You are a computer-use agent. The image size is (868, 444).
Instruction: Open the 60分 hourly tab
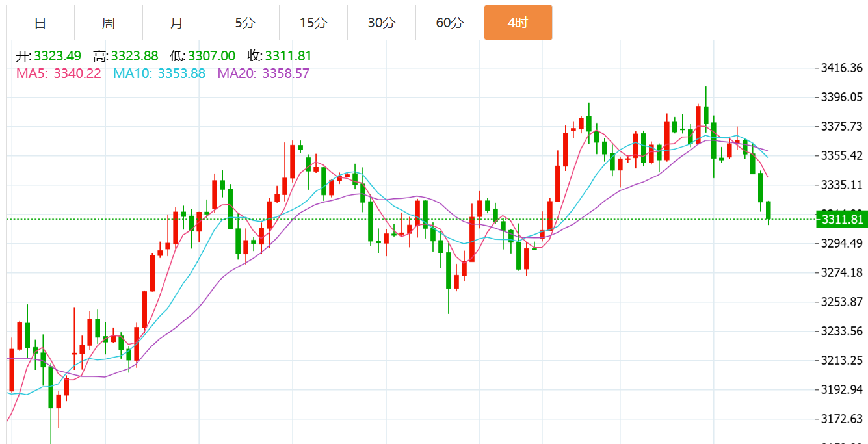(x=450, y=23)
